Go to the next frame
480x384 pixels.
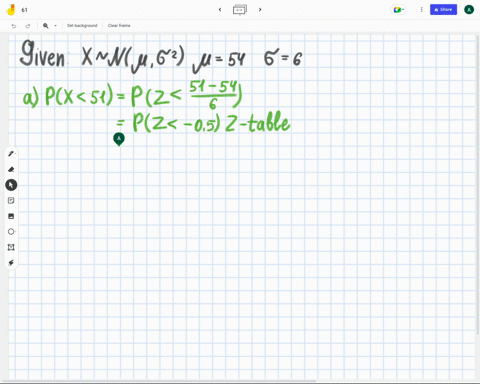260,10
